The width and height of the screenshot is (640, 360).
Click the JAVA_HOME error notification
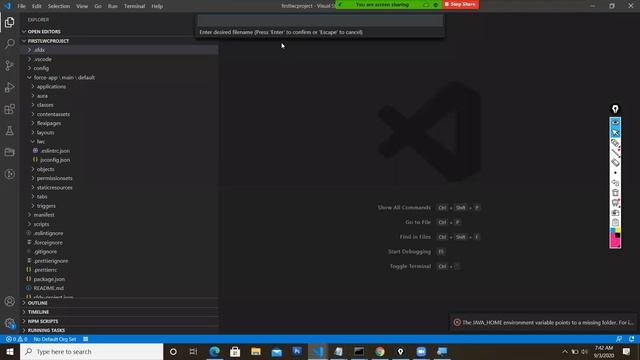click(x=544, y=322)
